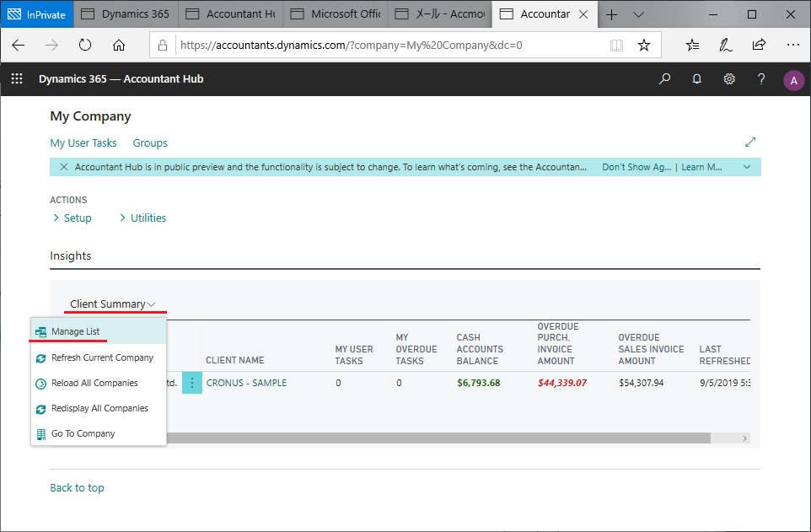Click Don't Show Again in banner
The image size is (811, 532).
tap(636, 167)
